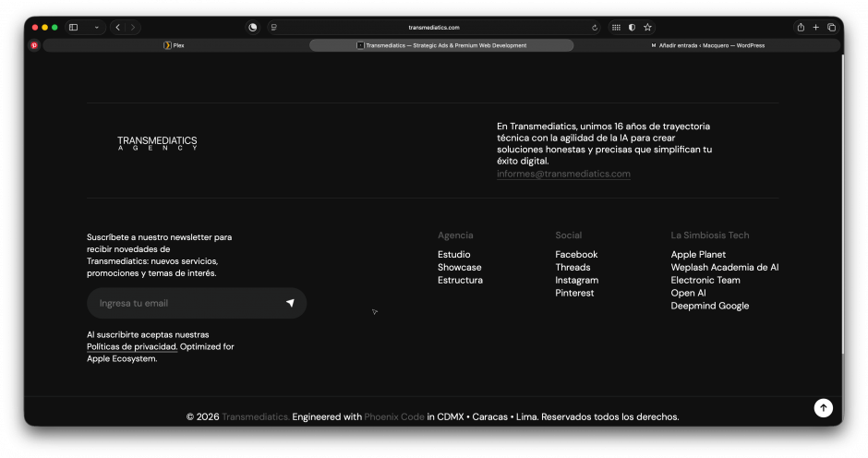Screen dimensions: 868x458
Task: Open the informes@transmediatics.com email link
Action: click(x=563, y=174)
